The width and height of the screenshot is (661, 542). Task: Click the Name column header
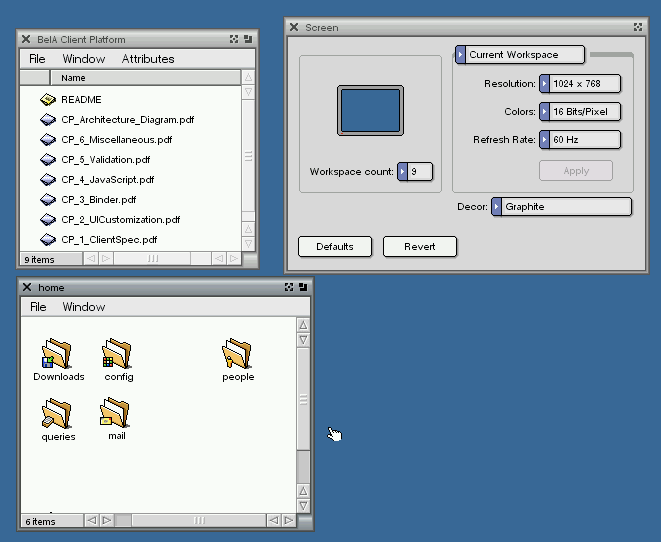tap(145, 78)
